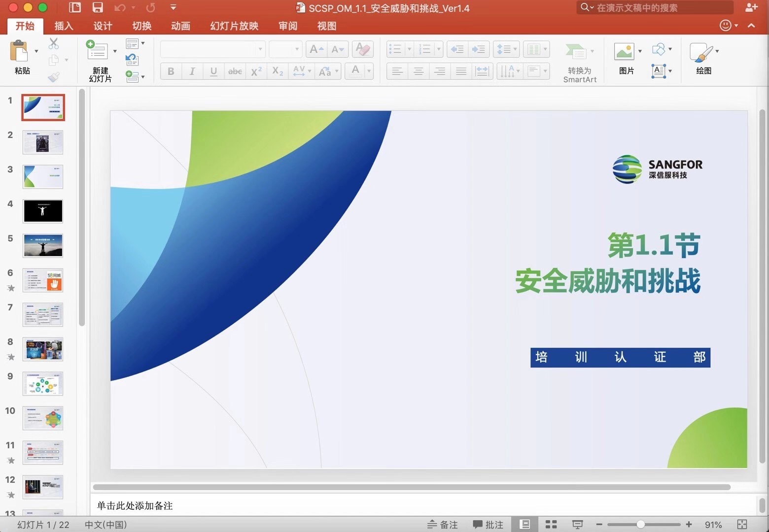Open line spacing dropdown
769x532 pixels.
point(506,49)
